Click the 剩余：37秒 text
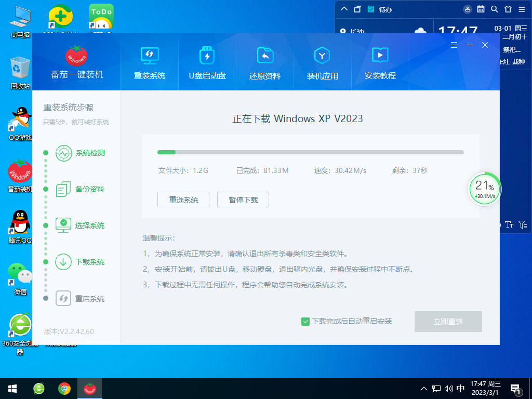The image size is (532, 399). pos(409,170)
